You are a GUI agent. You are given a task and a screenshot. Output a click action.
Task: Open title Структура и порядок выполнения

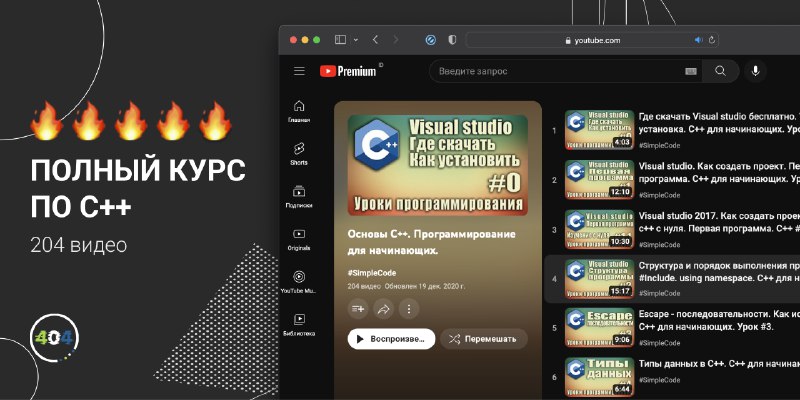coord(719,272)
